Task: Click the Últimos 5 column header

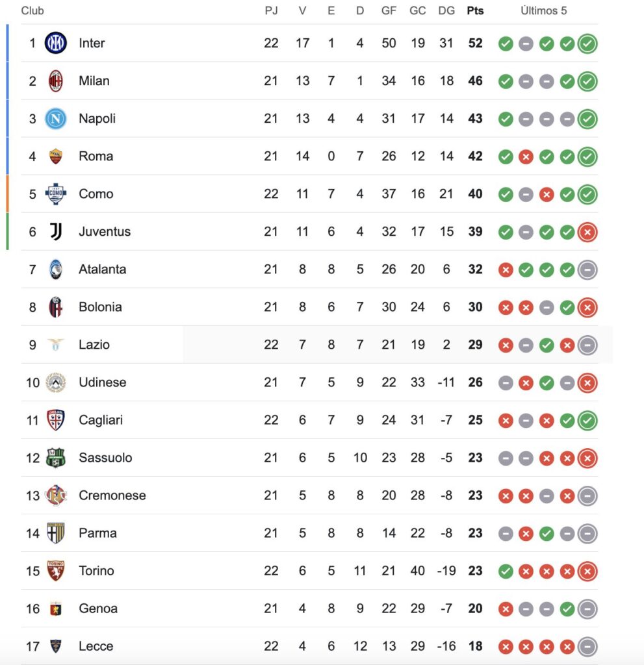Action: (x=544, y=11)
